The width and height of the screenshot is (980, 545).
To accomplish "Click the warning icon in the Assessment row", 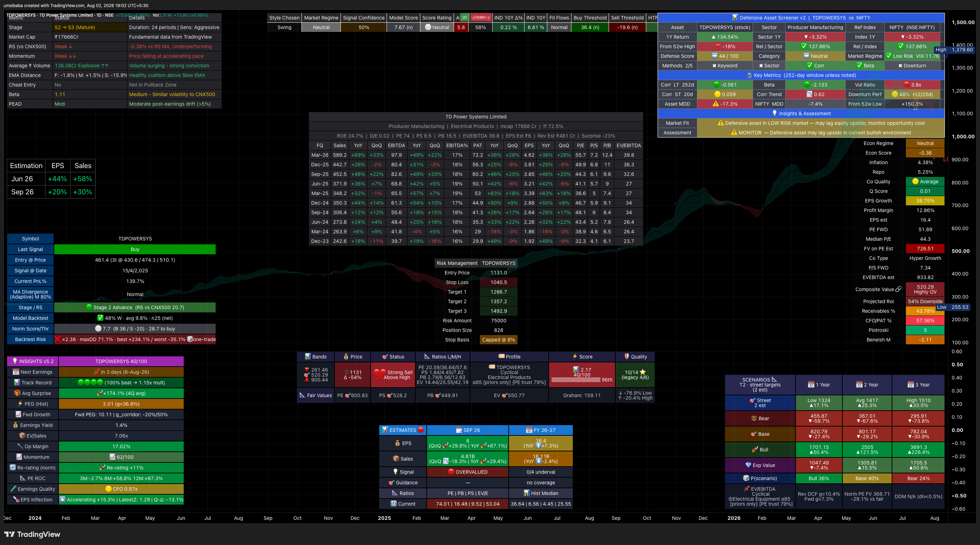I will pyautogui.click(x=734, y=133).
